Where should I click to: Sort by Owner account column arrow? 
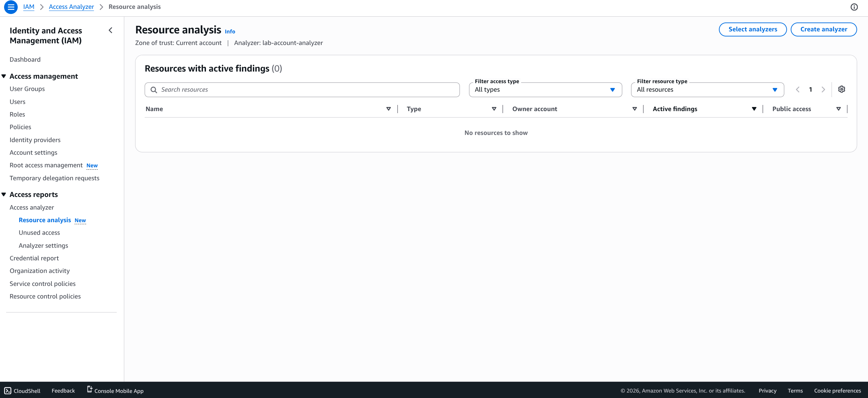point(634,109)
